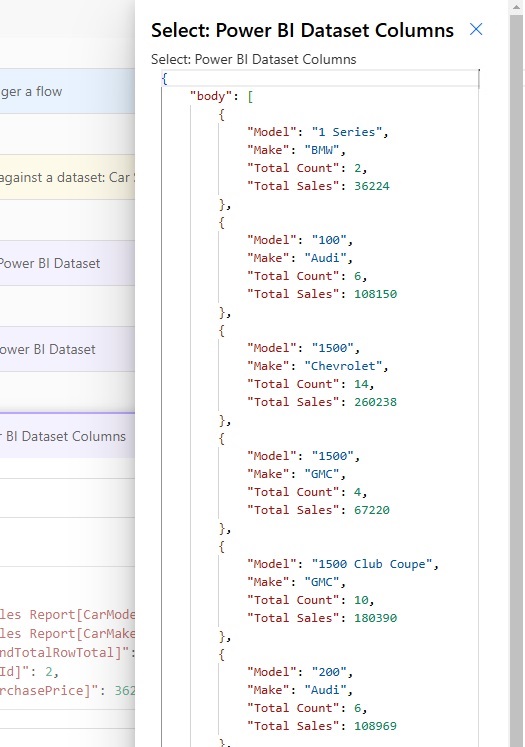
Task: Select the "BI Dataset Columns" step
Action: pos(67,436)
